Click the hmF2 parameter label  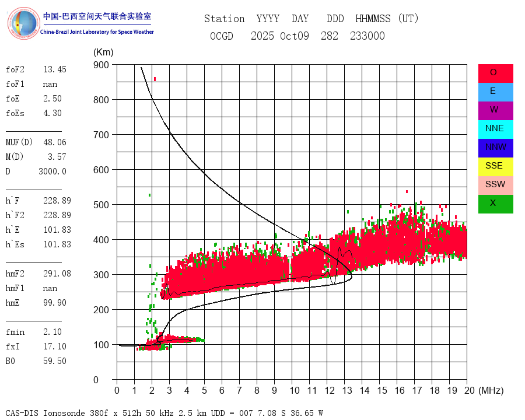(x=15, y=274)
